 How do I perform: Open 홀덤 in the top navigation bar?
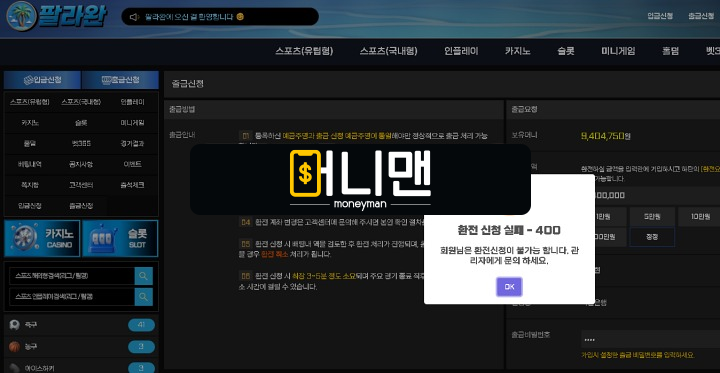(x=670, y=51)
